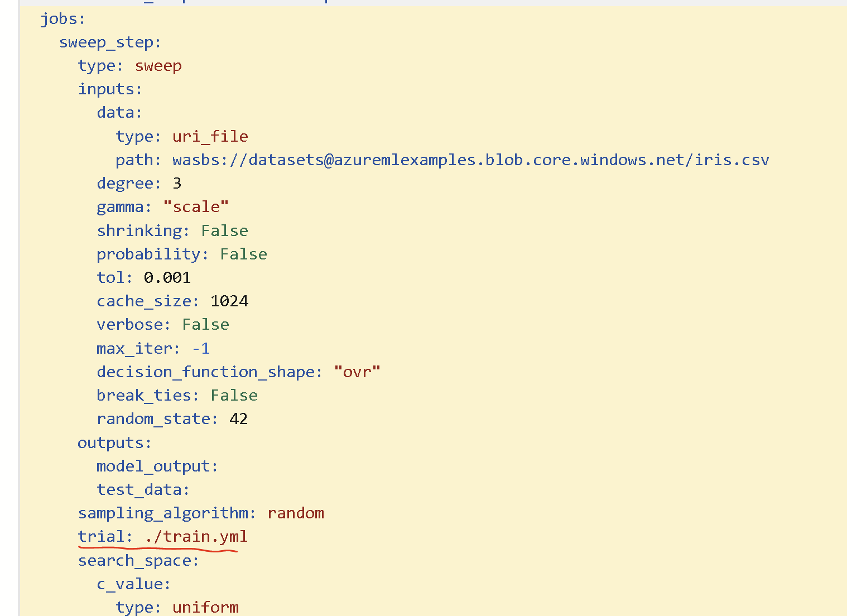Click the 'uniform' type value
Image resolution: width=847 pixels, height=616 pixels.
tap(205, 608)
